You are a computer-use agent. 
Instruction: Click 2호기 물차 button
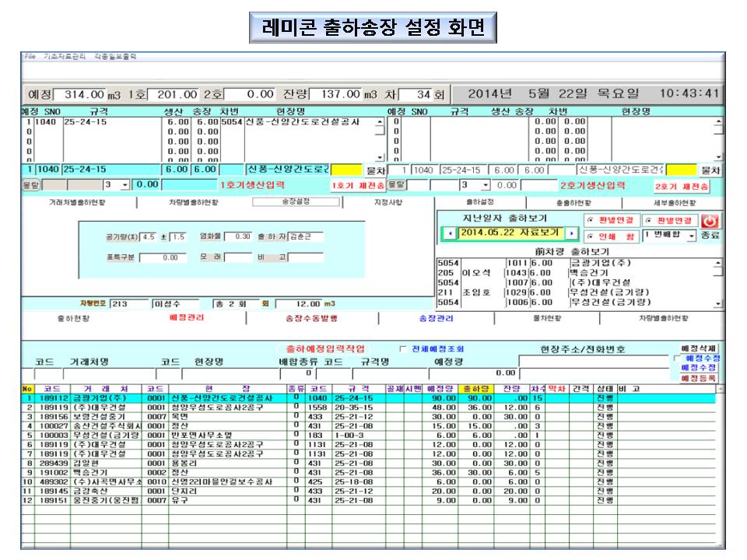pyautogui.click(x=710, y=170)
